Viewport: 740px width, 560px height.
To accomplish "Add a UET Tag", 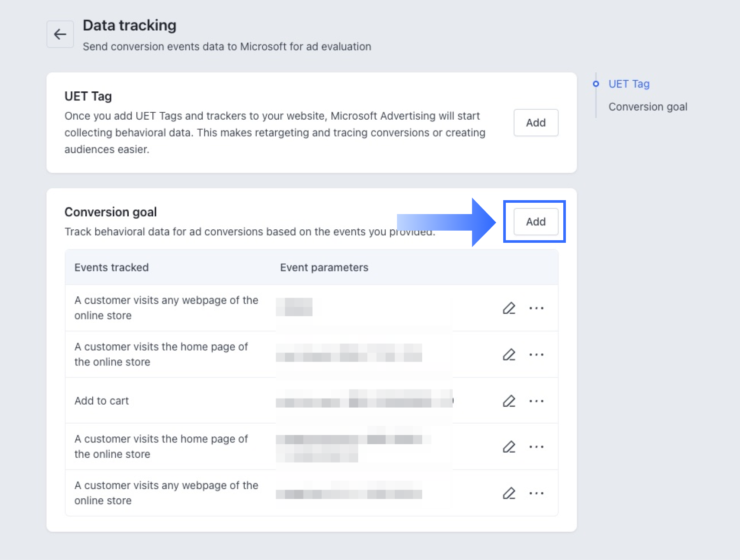I will click(535, 123).
